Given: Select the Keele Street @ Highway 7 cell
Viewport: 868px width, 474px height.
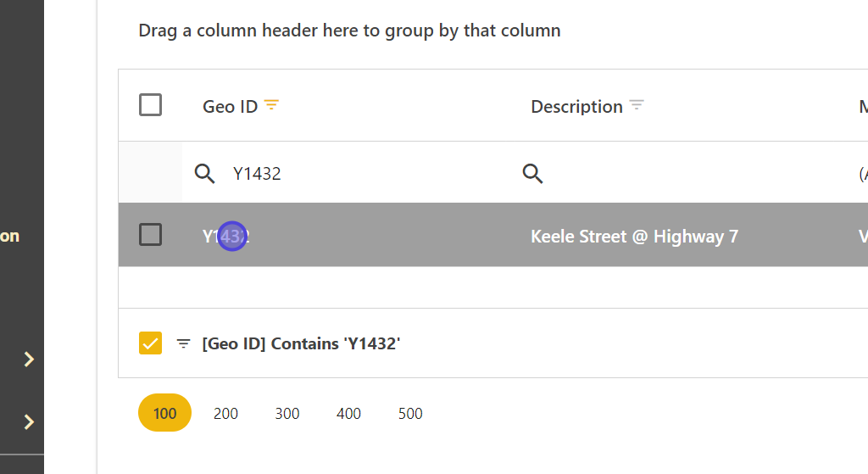Looking at the screenshot, I should click(634, 237).
